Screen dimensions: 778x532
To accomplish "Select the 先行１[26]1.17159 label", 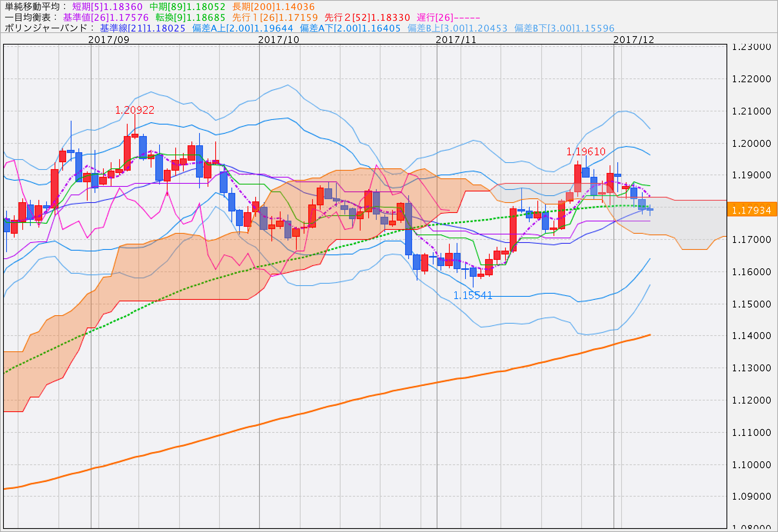I will click(x=275, y=17).
